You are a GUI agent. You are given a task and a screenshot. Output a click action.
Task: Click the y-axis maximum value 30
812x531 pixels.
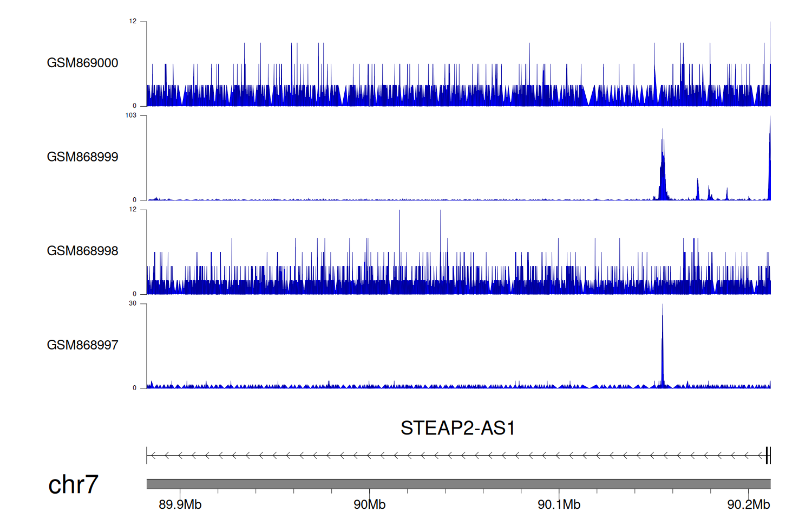tap(133, 303)
